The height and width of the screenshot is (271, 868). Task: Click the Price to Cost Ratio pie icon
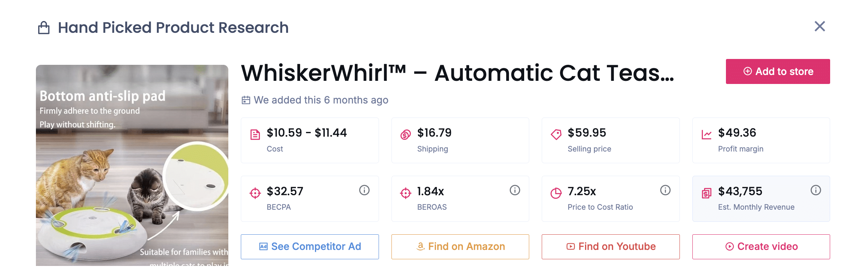(x=556, y=192)
